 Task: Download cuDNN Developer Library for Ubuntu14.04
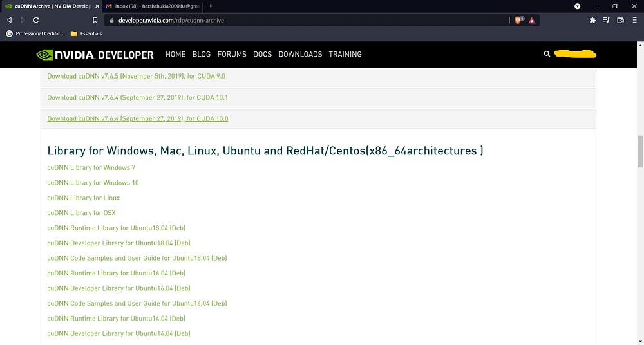tap(118, 333)
